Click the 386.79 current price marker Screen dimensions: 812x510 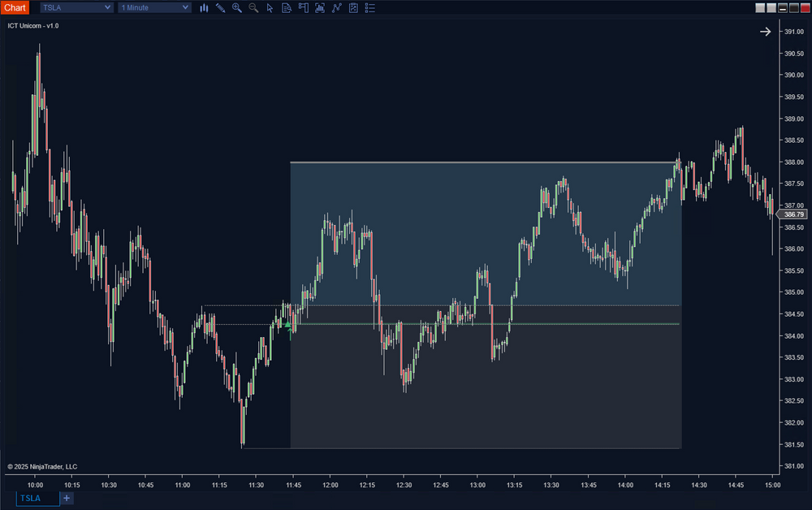coord(792,214)
